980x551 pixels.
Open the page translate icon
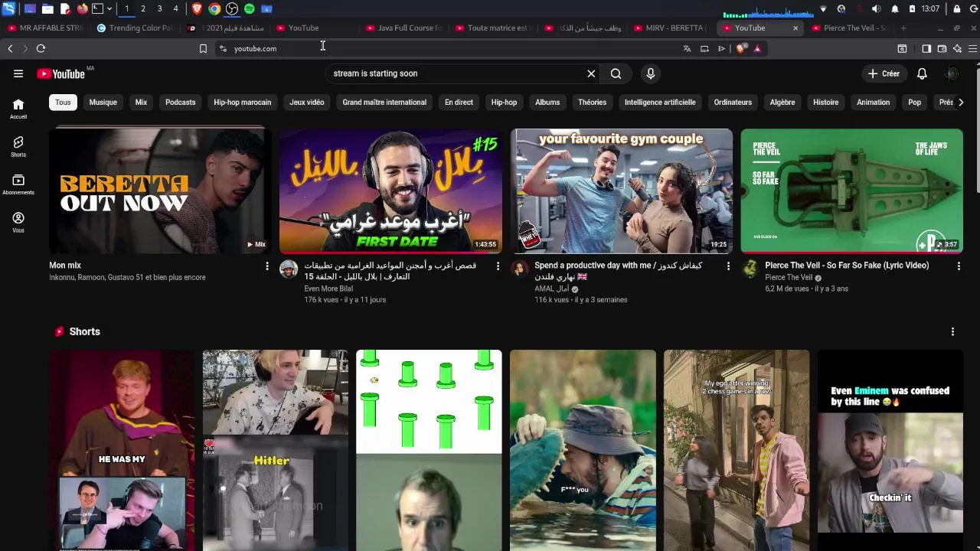pos(687,48)
